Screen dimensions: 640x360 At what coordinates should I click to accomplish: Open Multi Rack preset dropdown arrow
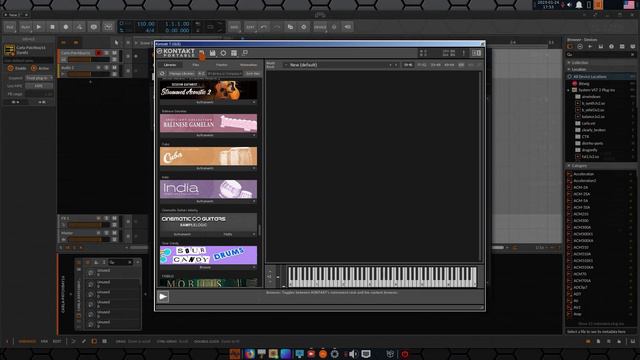pyautogui.click(x=285, y=65)
